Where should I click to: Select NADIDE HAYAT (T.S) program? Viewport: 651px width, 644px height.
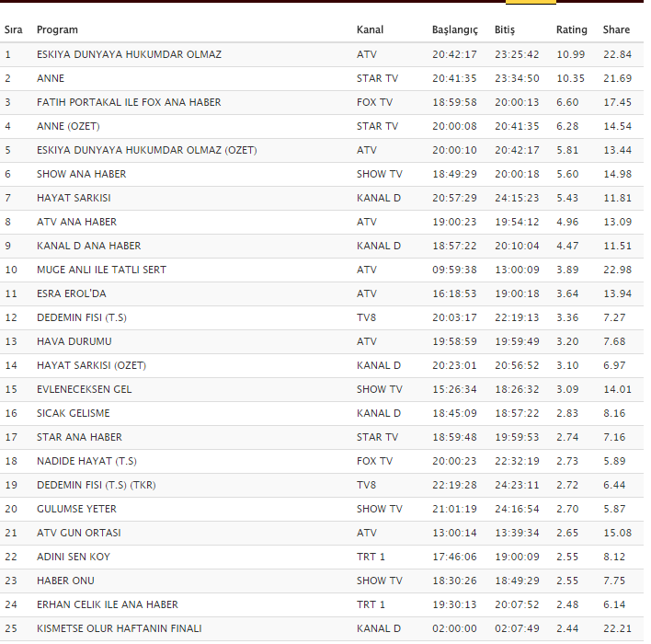coord(86,461)
